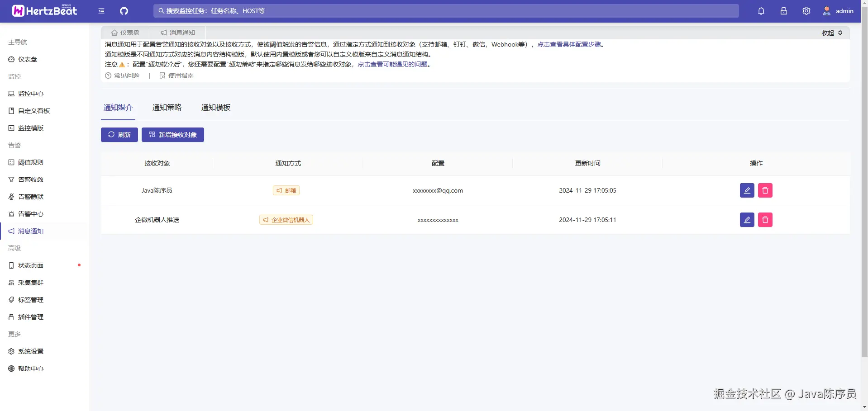Screen dimensions: 868x411
Task: Open the 使用指南 link
Action: pyautogui.click(x=176, y=76)
